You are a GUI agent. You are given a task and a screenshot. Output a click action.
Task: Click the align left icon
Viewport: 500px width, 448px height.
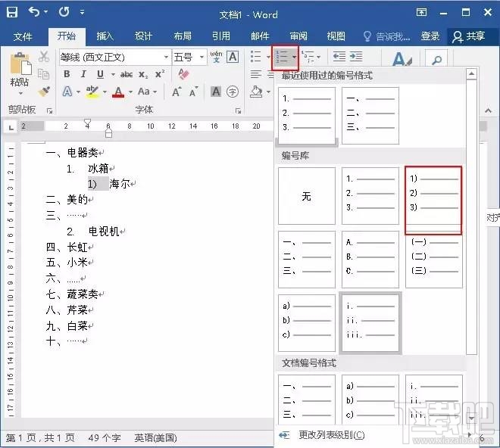[x=256, y=75]
